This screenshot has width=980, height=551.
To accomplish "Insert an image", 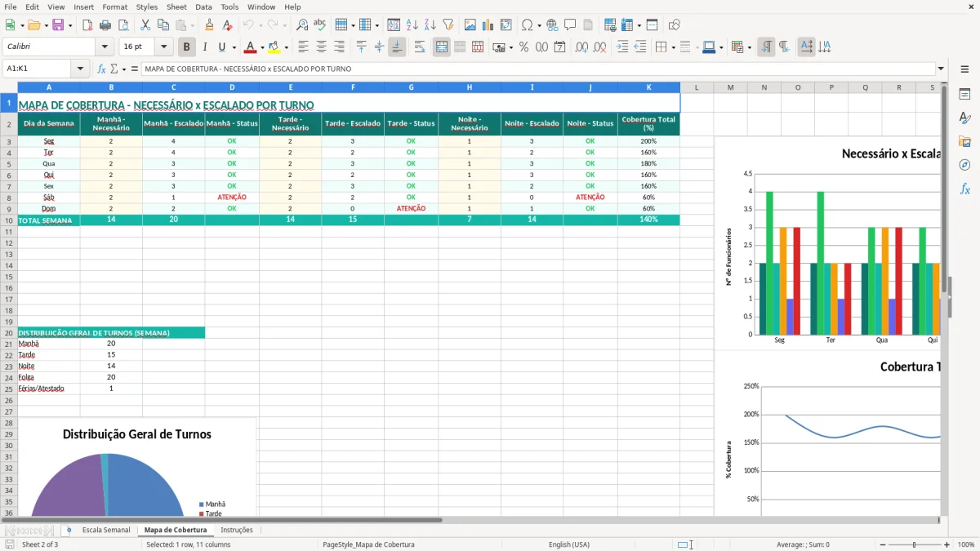I will pyautogui.click(x=470, y=25).
